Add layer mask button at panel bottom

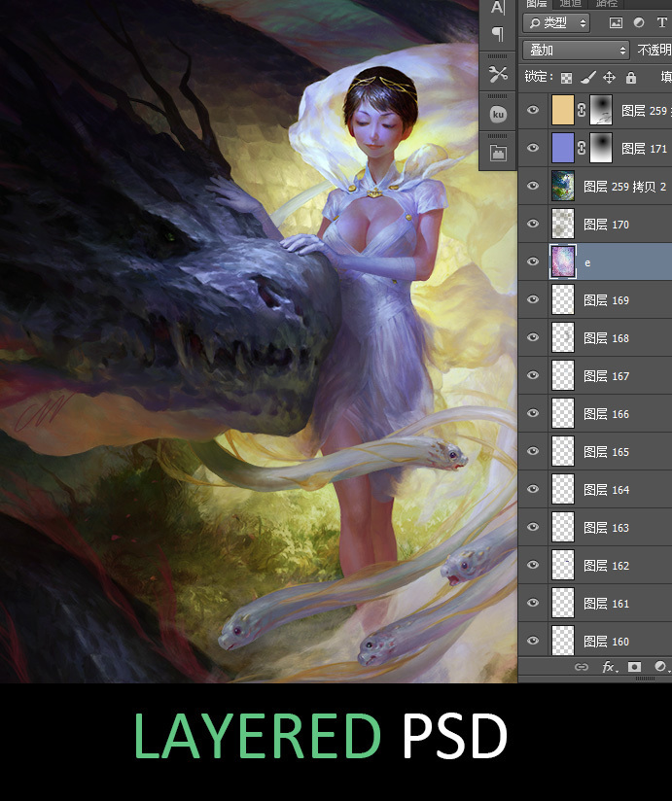634,667
